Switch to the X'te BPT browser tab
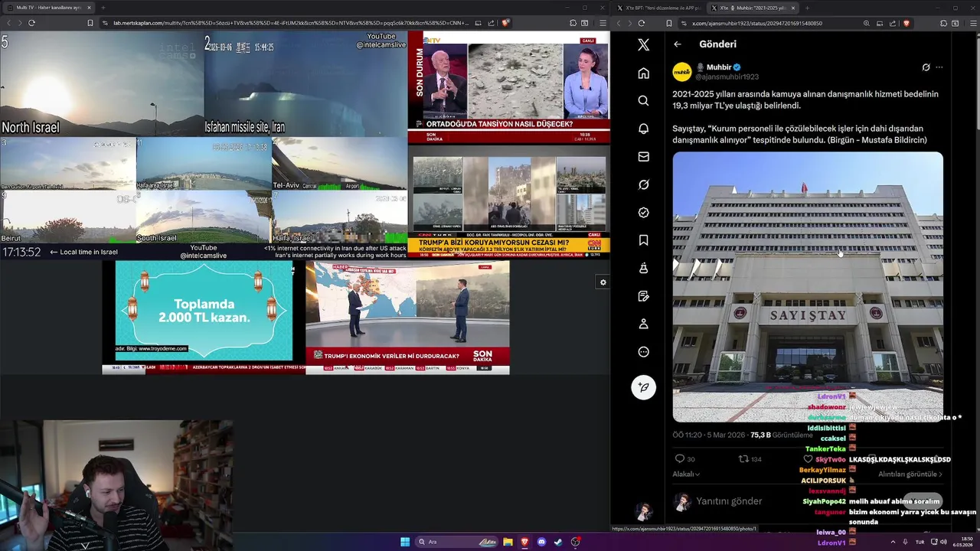The image size is (980, 551). [x=659, y=8]
